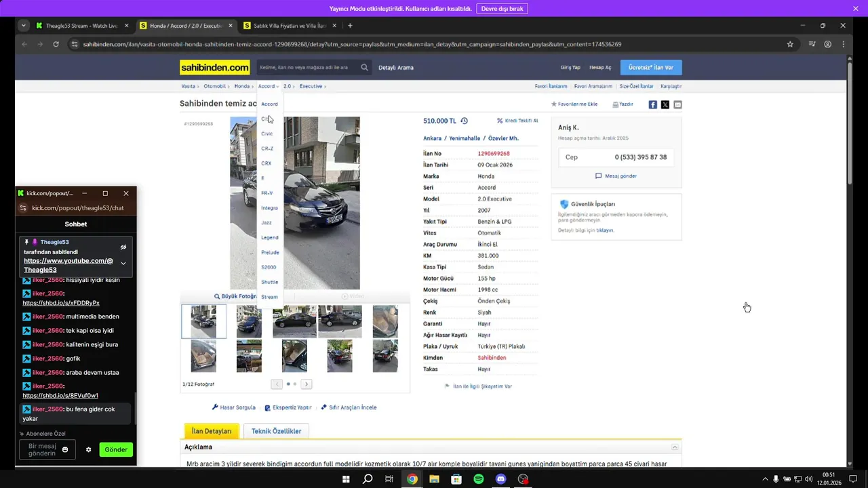Image resolution: width=868 pixels, height=488 pixels.
Task: Add listing to favorites star
Action: pos(553,104)
